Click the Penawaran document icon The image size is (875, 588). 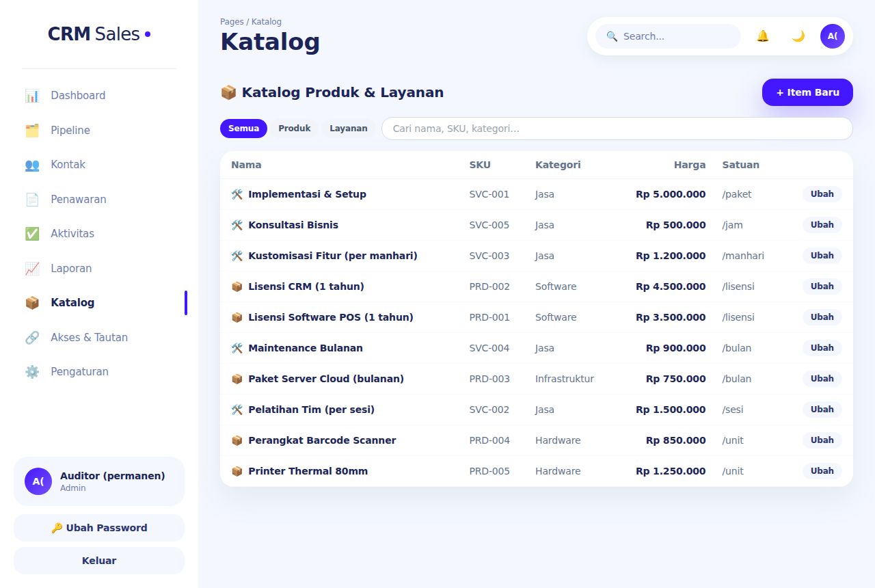(32, 200)
